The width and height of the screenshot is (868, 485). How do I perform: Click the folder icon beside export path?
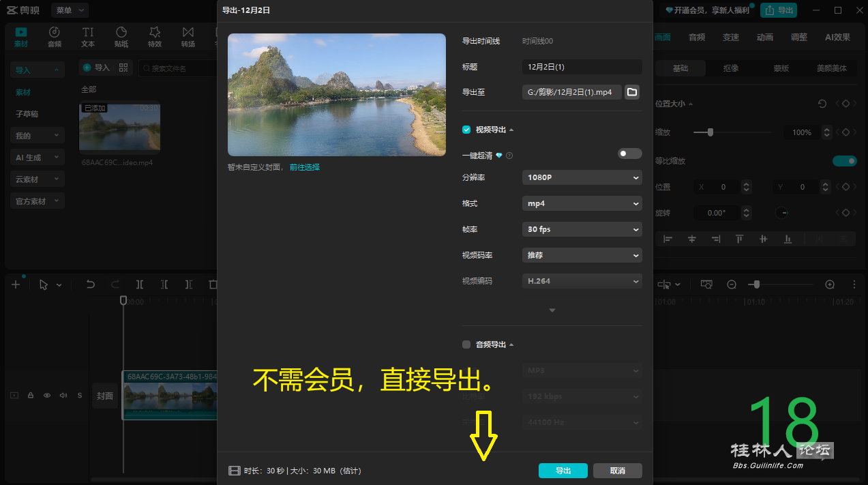631,92
